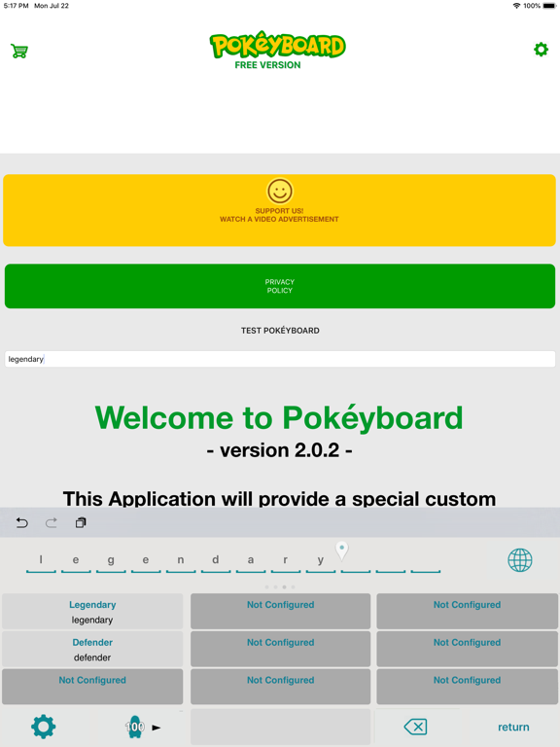Select the letter slot 'n'
Screen dimensions: 560x747
pyautogui.click(x=181, y=561)
